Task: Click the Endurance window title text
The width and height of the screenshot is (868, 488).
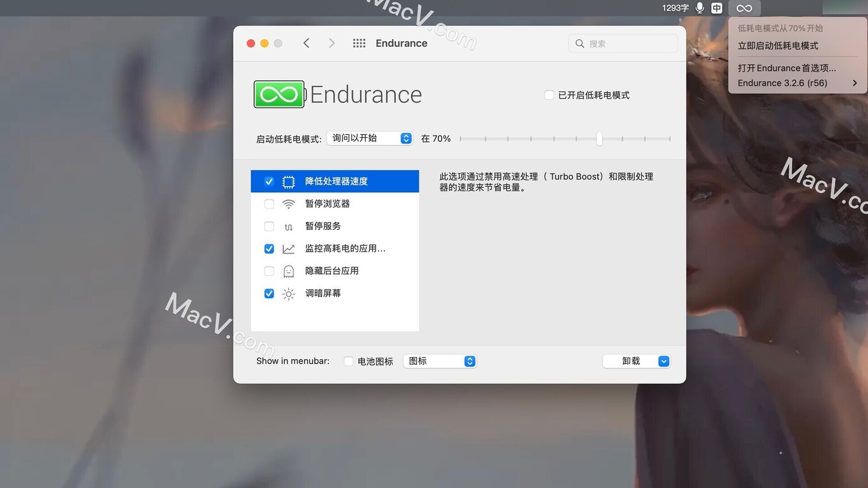Action: pyautogui.click(x=401, y=43)
